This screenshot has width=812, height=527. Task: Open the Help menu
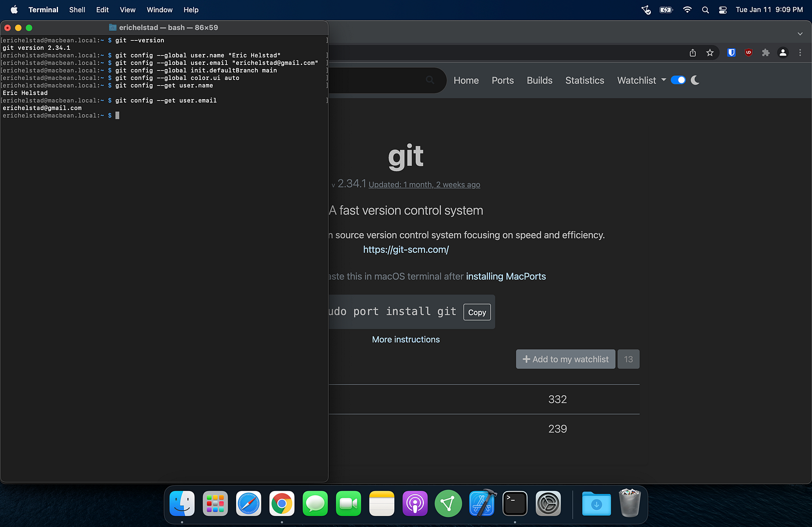point(191,10)
